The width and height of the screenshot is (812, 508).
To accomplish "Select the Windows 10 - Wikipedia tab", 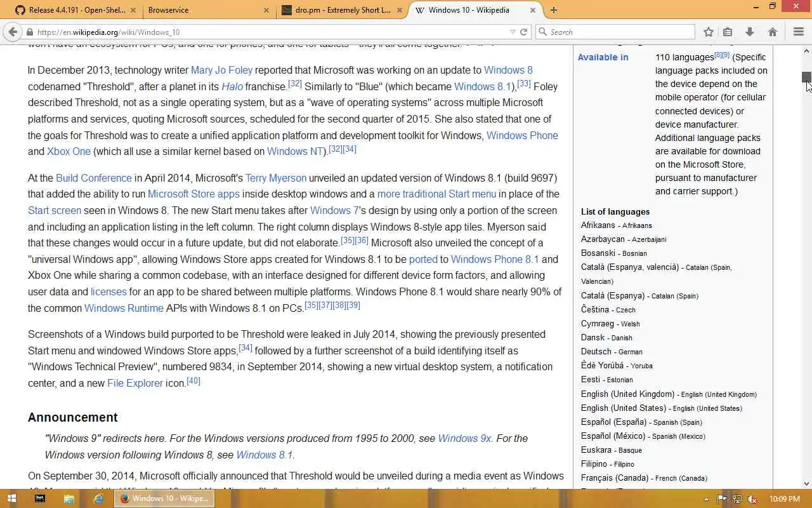I will point(476,10).
